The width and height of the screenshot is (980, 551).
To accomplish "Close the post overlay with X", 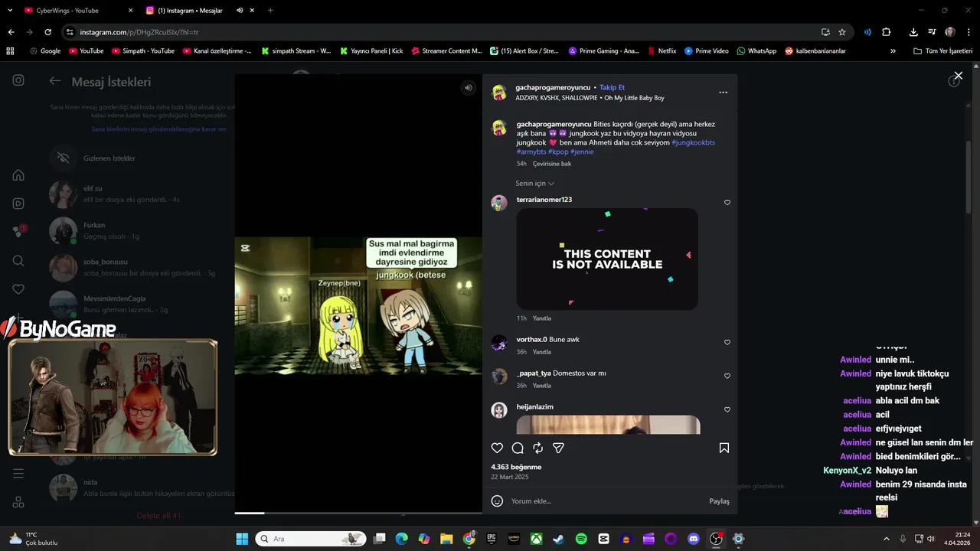I will click(x=958, y=76).
